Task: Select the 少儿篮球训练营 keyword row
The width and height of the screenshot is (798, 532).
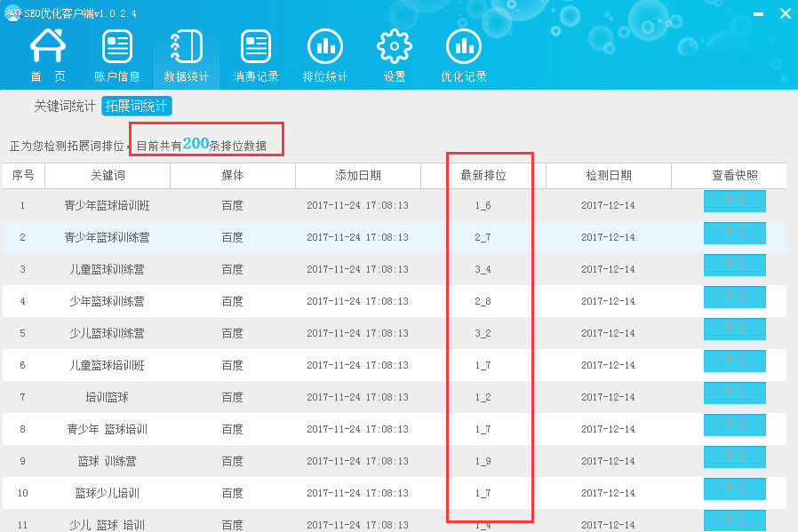Action: pyautogui.click(x=107, y=333)
